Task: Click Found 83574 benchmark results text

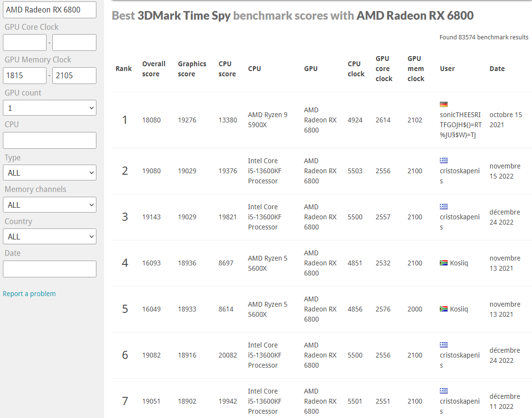Action: pyautogui.click(x=484, y=37)
